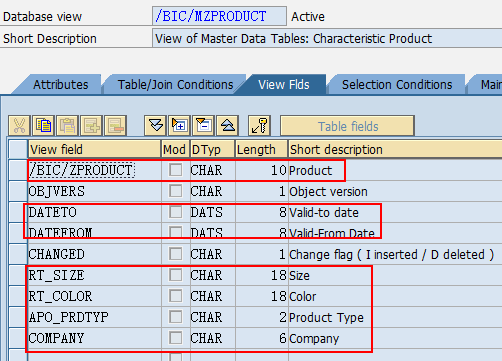The height and width of the screenshot is (361, 502).
Task: Click the Paste clipboard icon
Action: click(x=67, y=126)
